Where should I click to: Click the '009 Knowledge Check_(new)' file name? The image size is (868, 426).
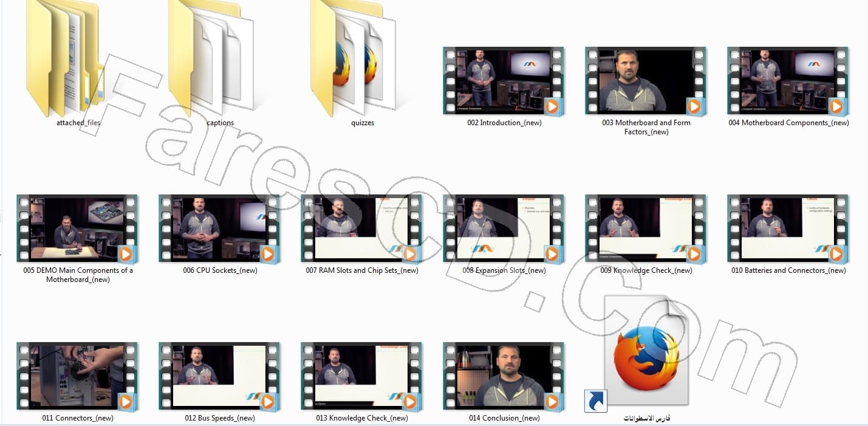(x=646, y=270)
